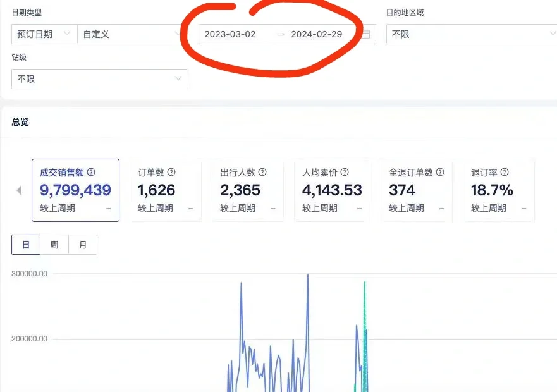Open the 预订日期 date type dropdown
This screenshot has height=392, width=557.
coord(43,34)
